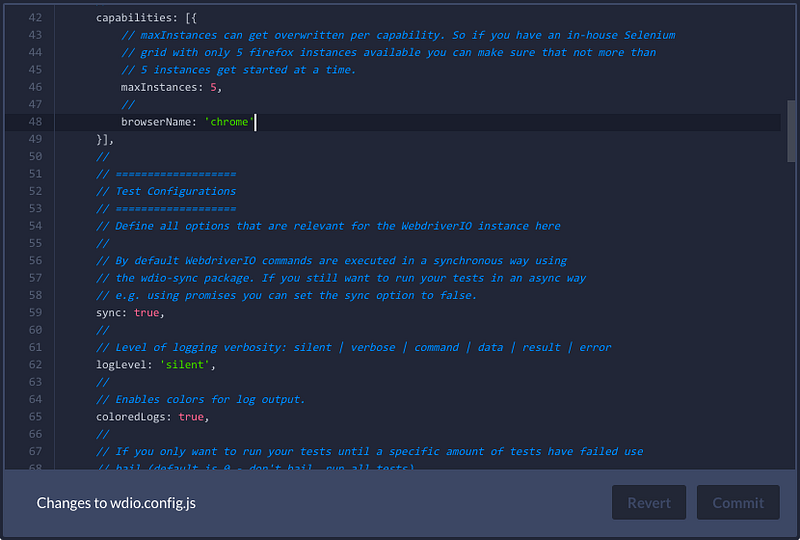Click 'Enables colors for log output' comment

coord(201,400)
